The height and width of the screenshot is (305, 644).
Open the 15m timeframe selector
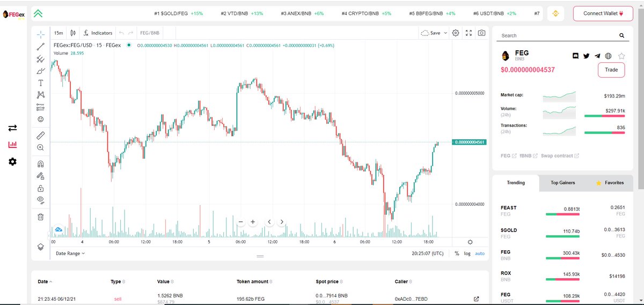pos(58,33)
